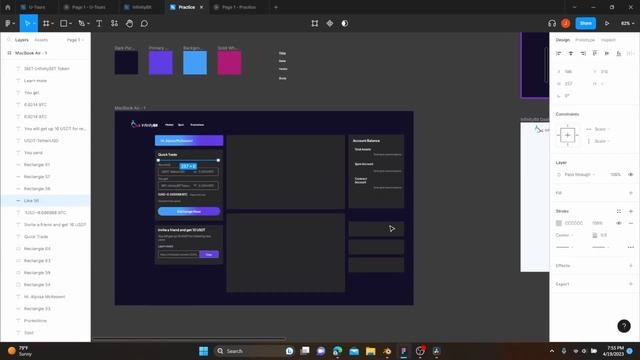Screen dimensions: 640x360
Task: Select the light blue swatch on canvas
Action: 195,63
